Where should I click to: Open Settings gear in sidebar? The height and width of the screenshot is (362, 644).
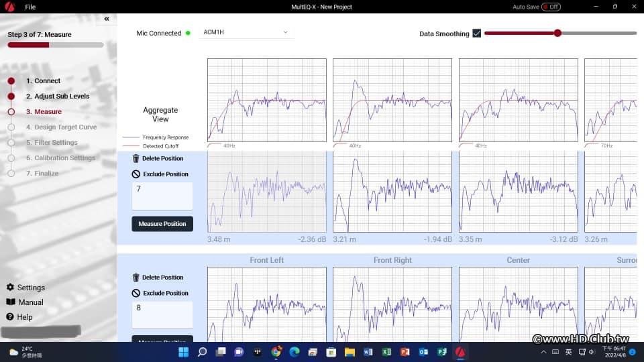click(x=10, y=288)
